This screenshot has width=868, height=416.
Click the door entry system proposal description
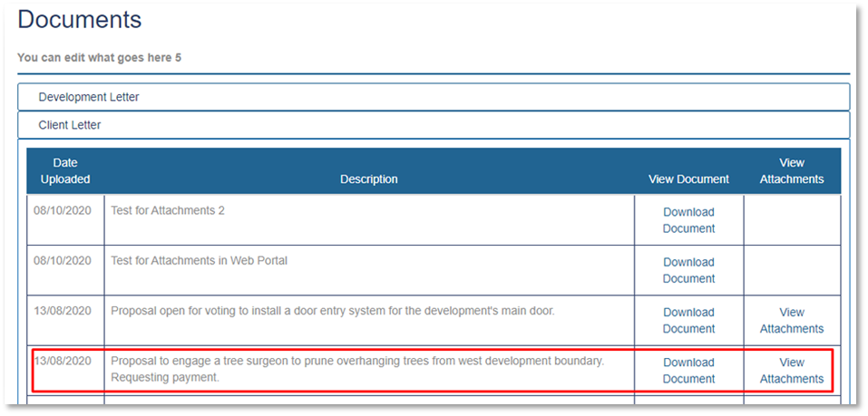pos(332,311)
